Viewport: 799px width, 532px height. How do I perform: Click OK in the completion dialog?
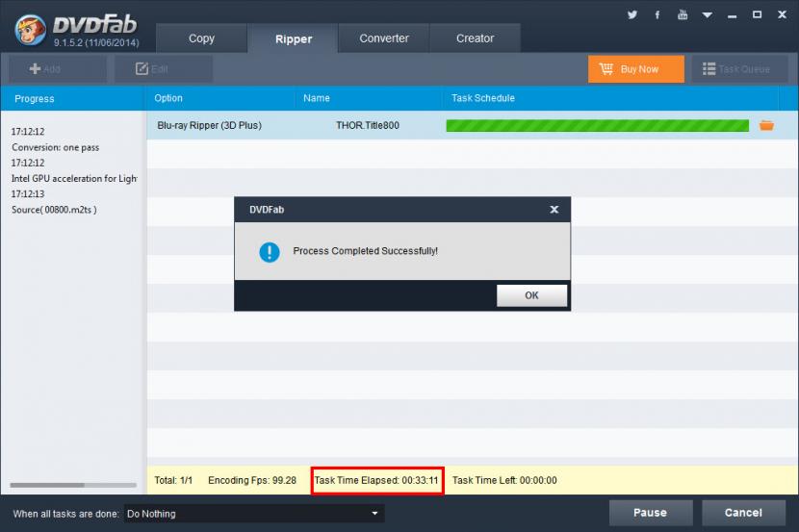tap(531, 295)
